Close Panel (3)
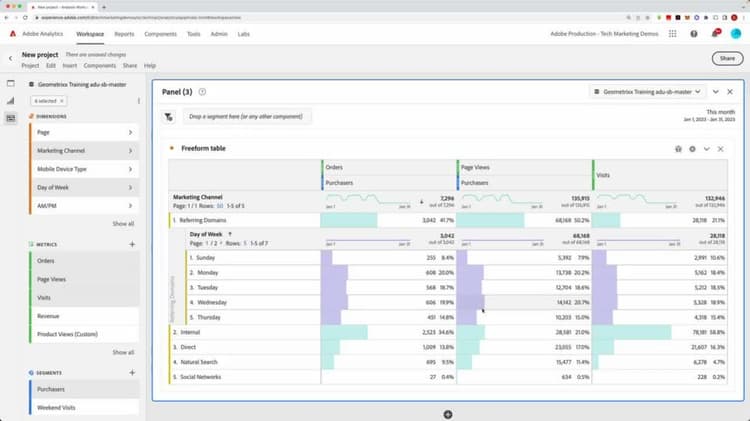This screenshot has width=750, height=421. 730,92
